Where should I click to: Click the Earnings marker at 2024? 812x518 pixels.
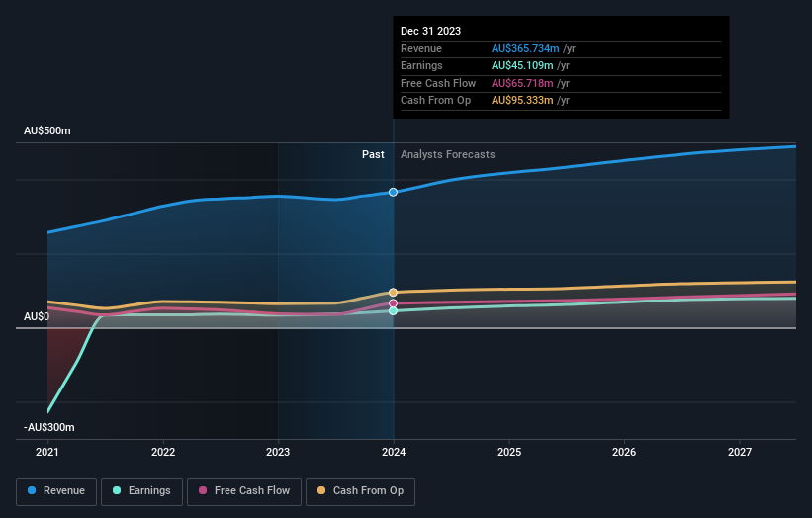click(x=393, y=311)
